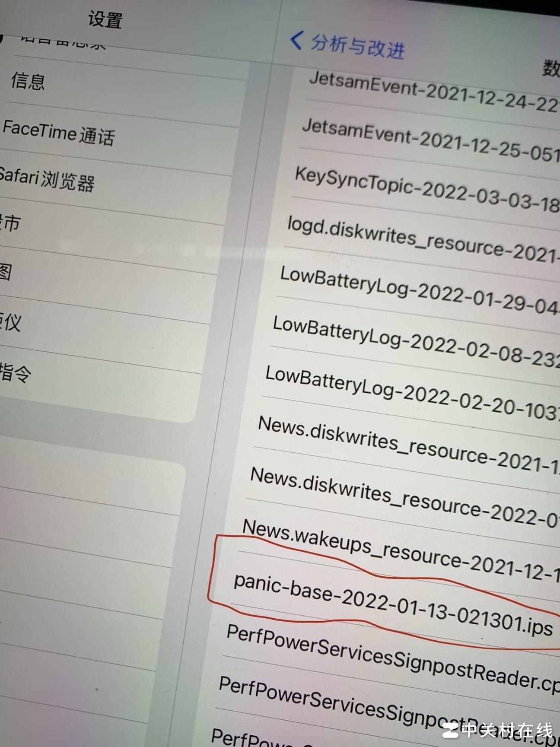
Task: Tap the back chevron beside 分析与改进
Action: coord(296,40)
